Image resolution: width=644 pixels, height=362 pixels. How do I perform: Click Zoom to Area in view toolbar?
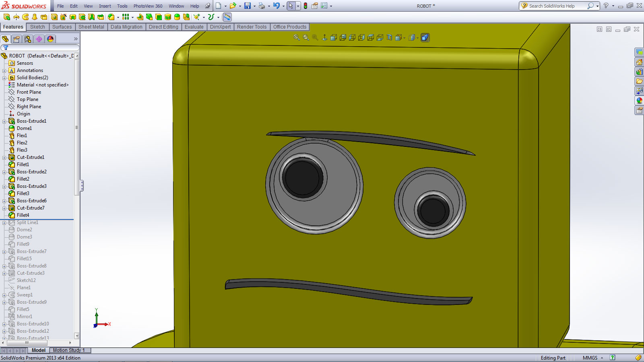click(306, 37)
